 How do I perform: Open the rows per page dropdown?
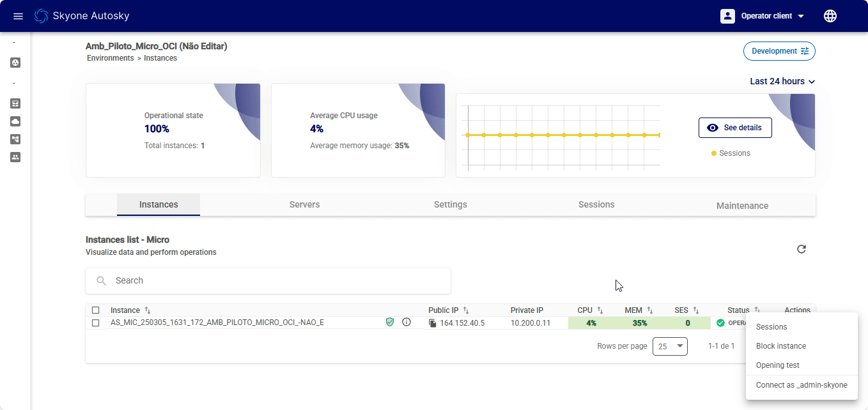click(669, 346)
